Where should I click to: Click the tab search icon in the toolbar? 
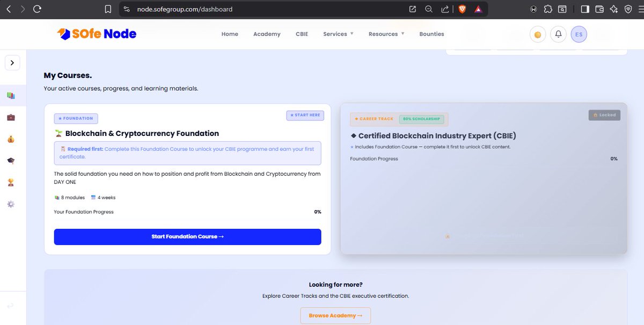tap(562, 9)
